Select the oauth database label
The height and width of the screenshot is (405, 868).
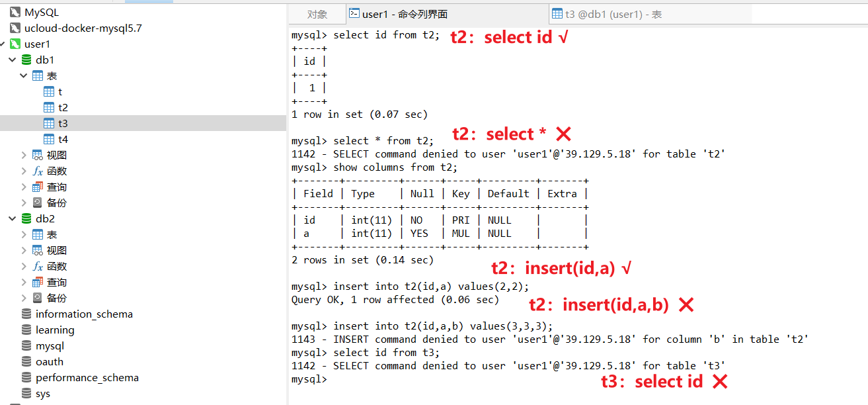50,361
